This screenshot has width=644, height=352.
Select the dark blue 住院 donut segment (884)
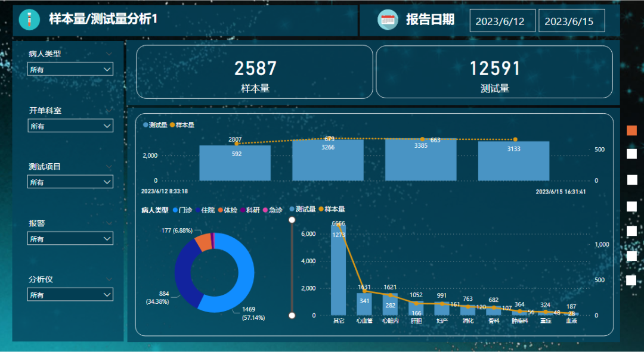click(x=184, y=273)
